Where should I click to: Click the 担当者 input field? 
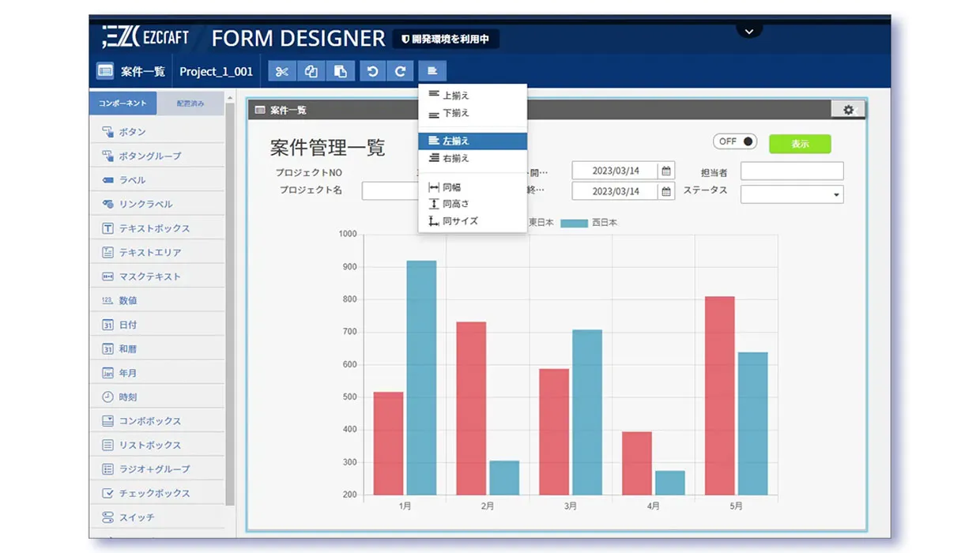click(x=792, y=171)
